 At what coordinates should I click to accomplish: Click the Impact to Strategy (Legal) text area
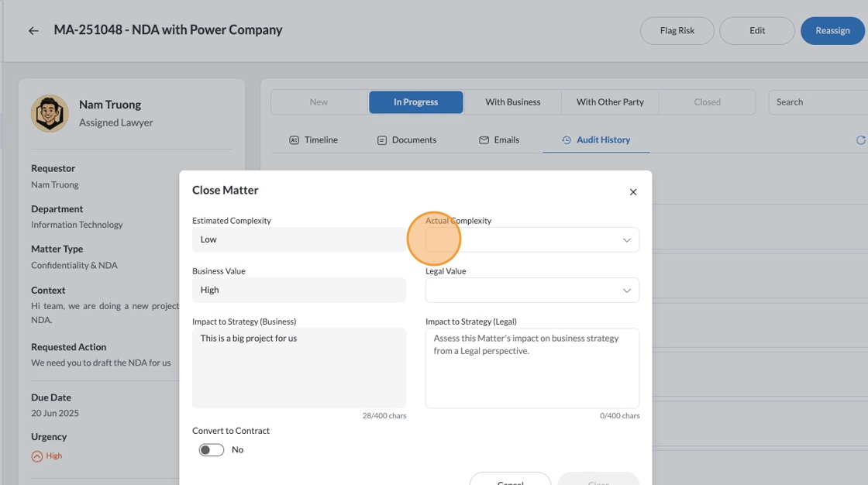tap(532, 368)
